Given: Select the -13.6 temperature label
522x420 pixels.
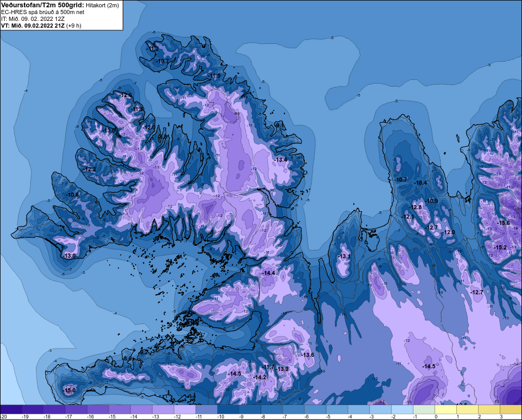Looking at the screenshot, I should pos(308,355).
